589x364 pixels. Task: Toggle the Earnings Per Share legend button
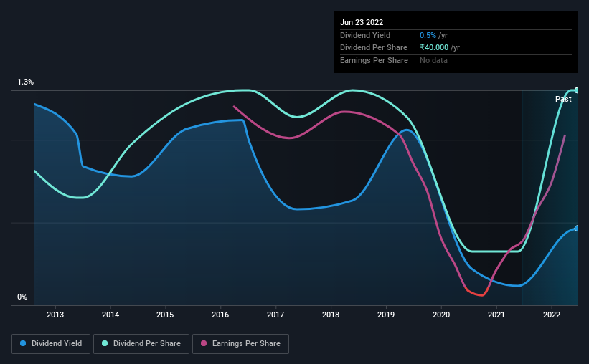[x=240, y=344]
